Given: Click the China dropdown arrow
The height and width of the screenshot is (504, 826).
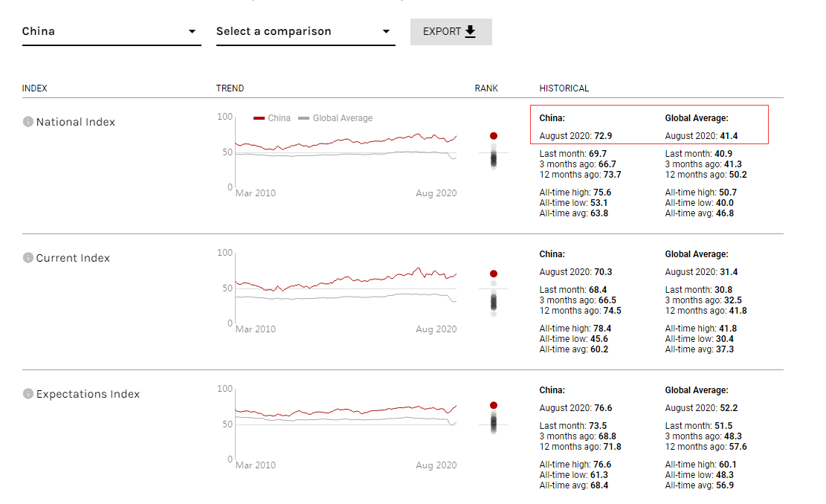Looking at the screenshot, I should [x=193, y=31].
